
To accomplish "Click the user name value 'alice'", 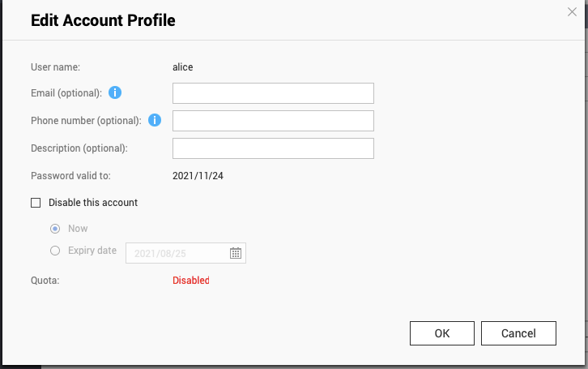I will click(x=183, y=67).
